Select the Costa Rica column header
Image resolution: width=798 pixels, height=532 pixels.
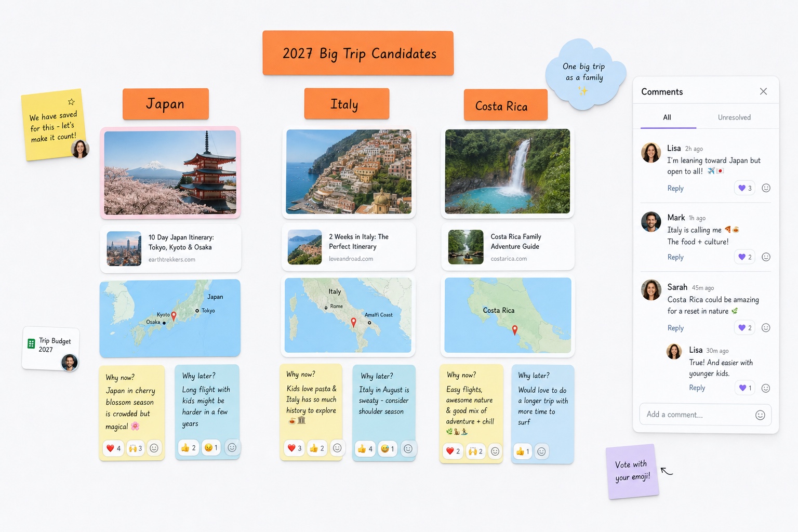pyautogui.click(x=506, y=105)
